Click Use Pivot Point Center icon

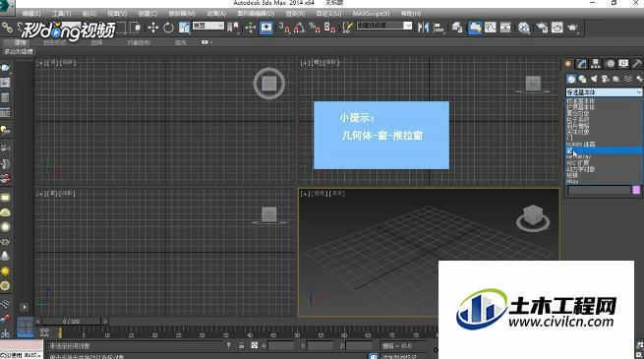(233, 28)
